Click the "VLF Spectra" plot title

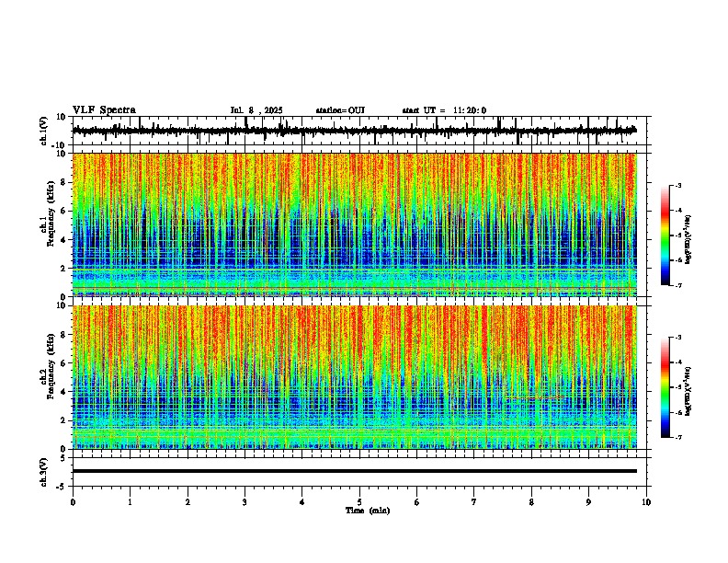pyautogui.click(x=104, y=110)
